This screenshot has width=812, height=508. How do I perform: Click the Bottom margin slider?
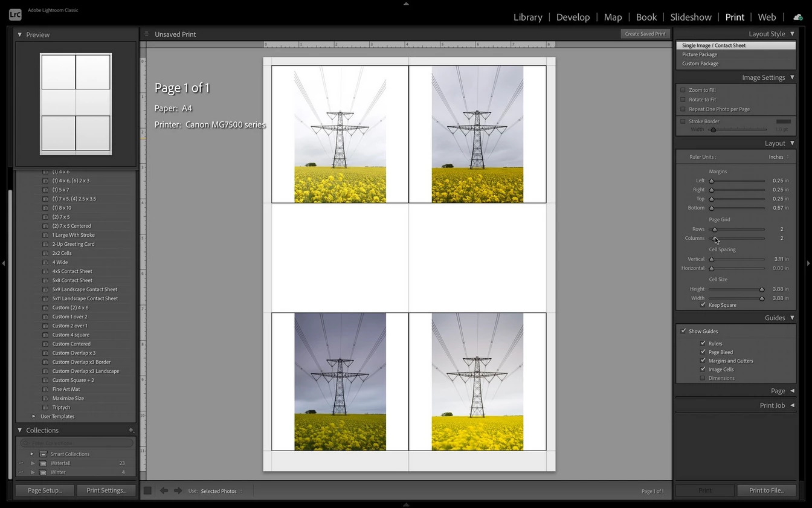tap(736, 208)
